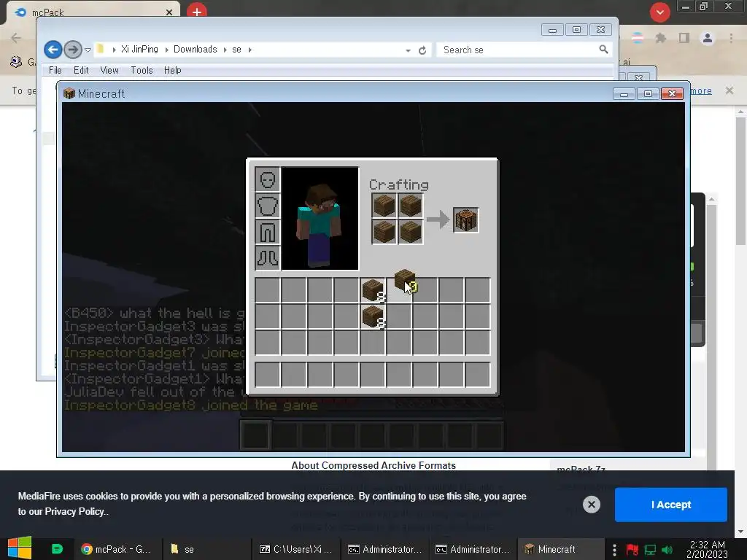Click the network tray icon
The image size is (747, 560).
pyautogui.click(x=650, y=550)
